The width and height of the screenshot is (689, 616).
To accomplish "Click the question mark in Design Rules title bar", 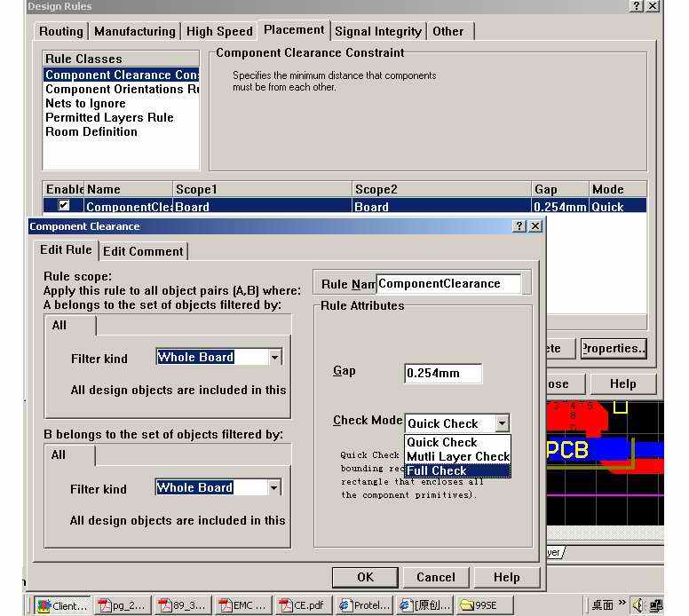I will (x=637, y=5).
